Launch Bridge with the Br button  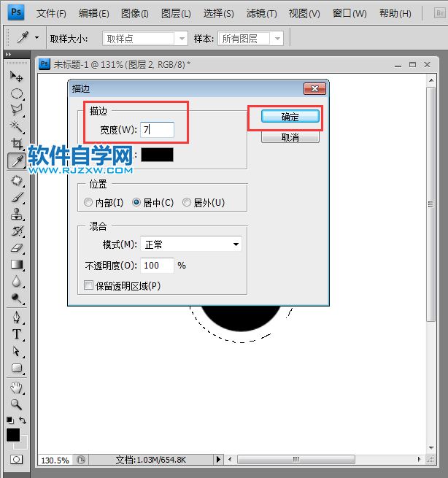coord(440,13)
